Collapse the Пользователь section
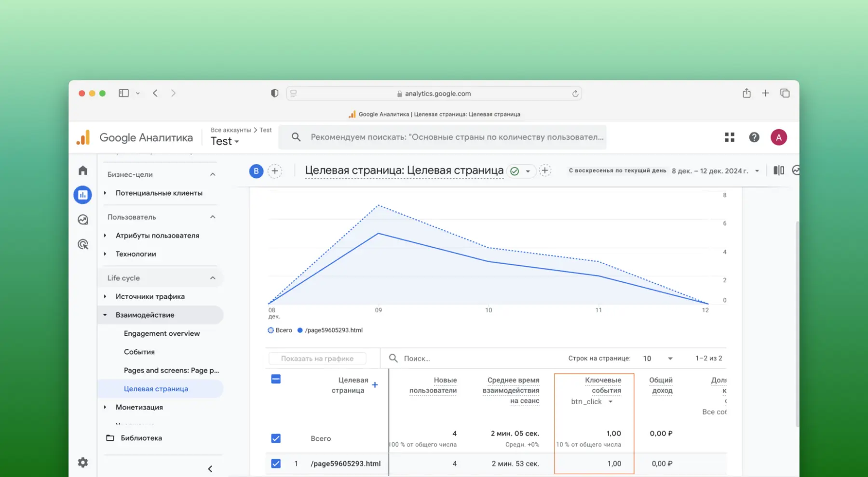Image resolution: width=868 pixels, height=477 pixels. coord(213,217)
